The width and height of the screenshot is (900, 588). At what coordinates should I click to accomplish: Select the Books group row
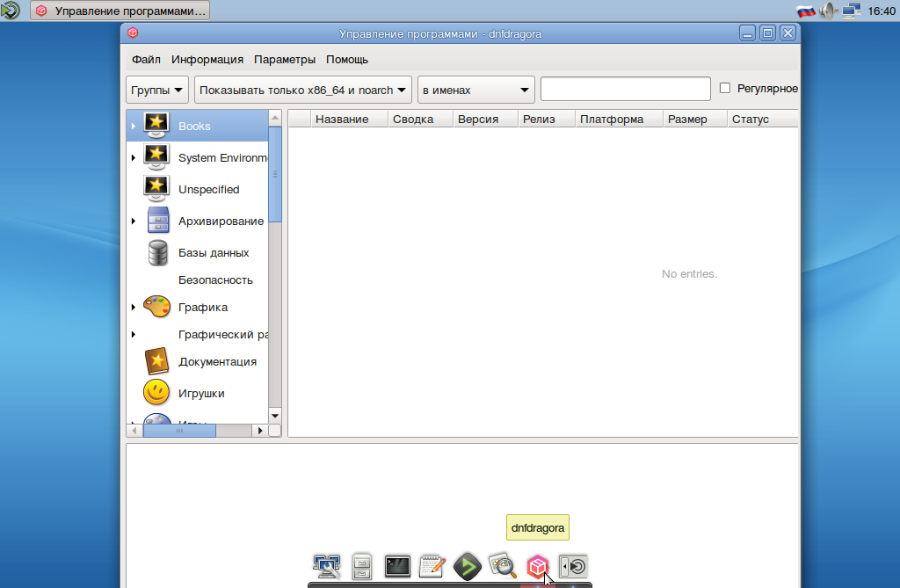198,126
